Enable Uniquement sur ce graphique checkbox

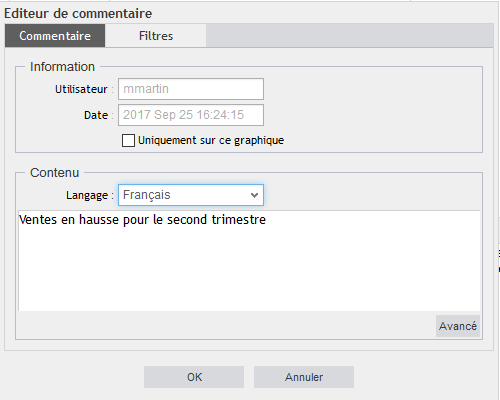pos(128,140)
